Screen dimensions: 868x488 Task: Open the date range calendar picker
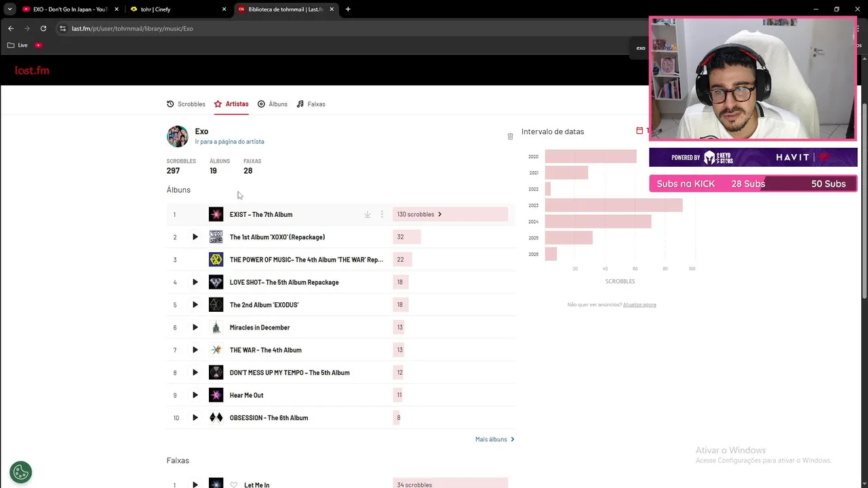pyautogui.click(x=639, y=130)
